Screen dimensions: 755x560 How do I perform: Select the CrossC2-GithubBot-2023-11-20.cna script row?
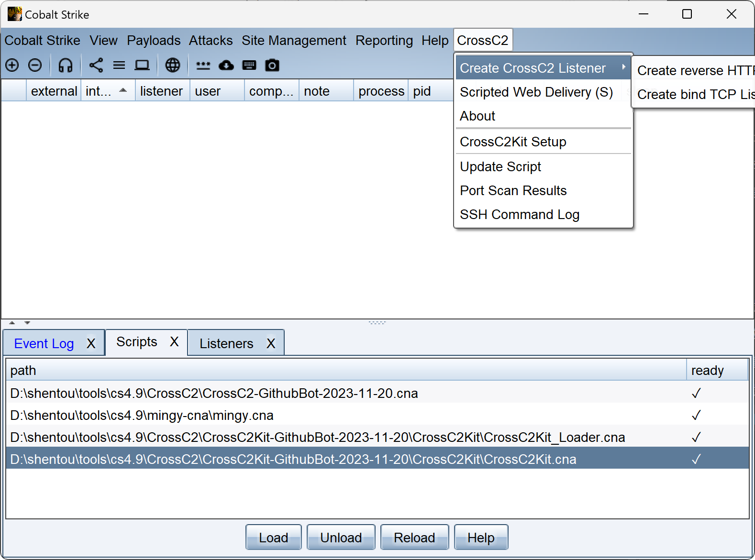(x=377, y=393)
